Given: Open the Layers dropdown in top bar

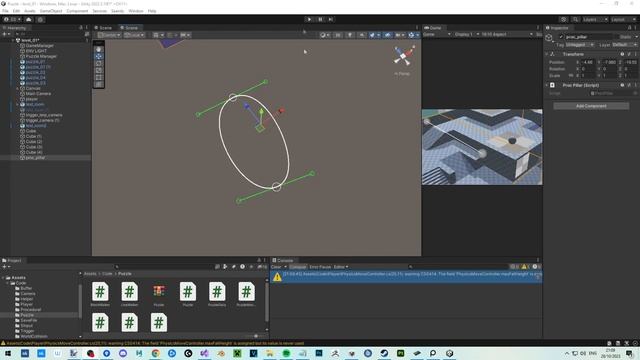Looking at the screenshot, I should click(x=595, y=19).
